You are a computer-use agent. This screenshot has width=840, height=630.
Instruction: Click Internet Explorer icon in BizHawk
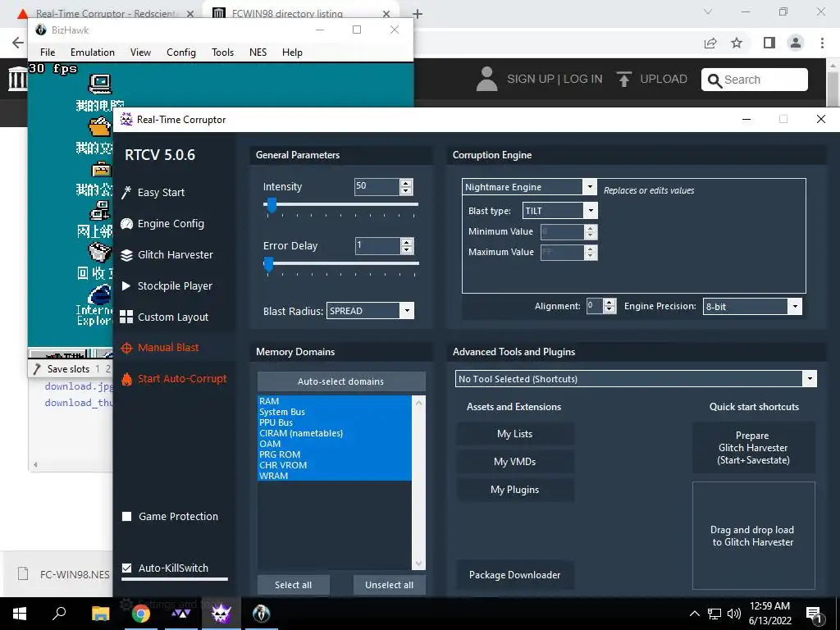coord(100,294)
